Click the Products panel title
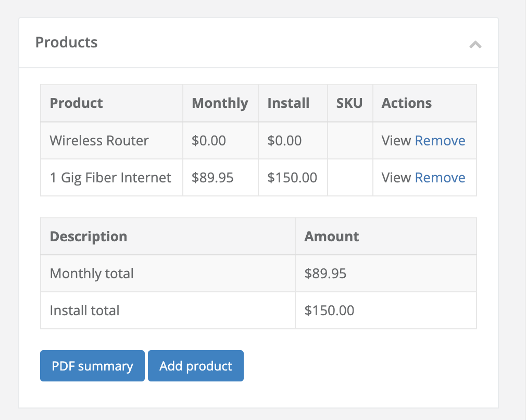The height and width of the screenshot is (420, 526). click(66, 42)
